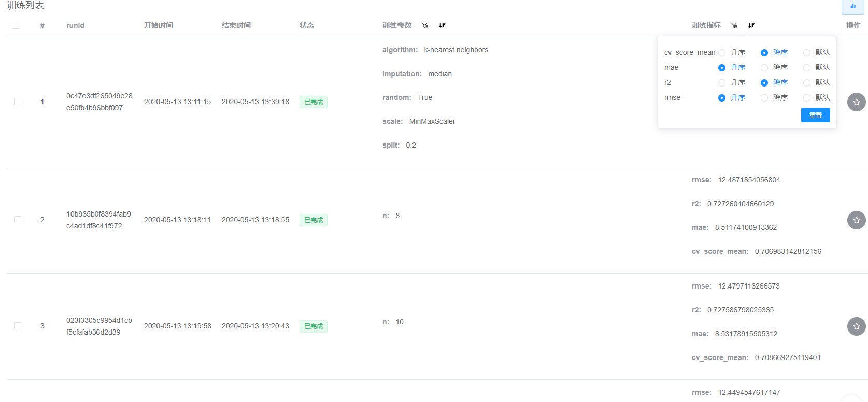The image size is (868, 402).
Task: Select runId 10b935b0f8394fab9c4ad1df8c41f972
Action: tap(98, 220)
